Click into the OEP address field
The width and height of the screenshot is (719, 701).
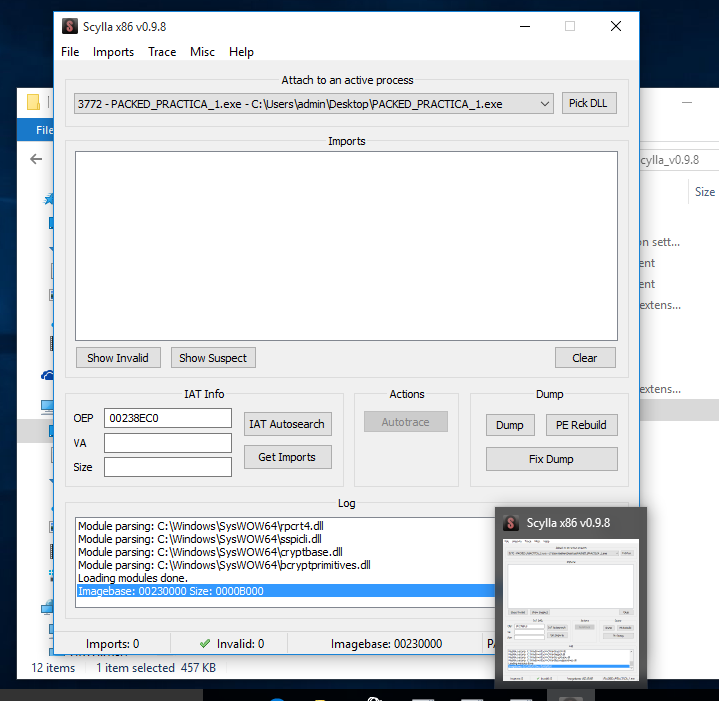click(x=167, y=418)
